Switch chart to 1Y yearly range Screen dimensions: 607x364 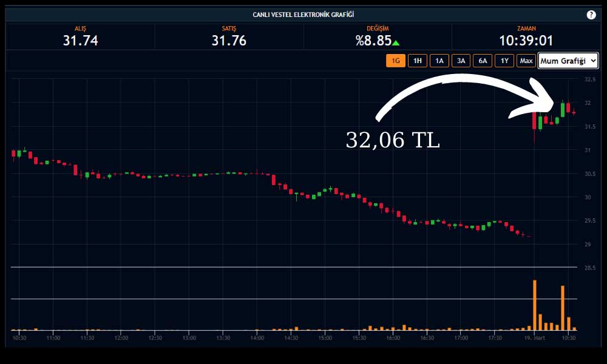point(504,61)
